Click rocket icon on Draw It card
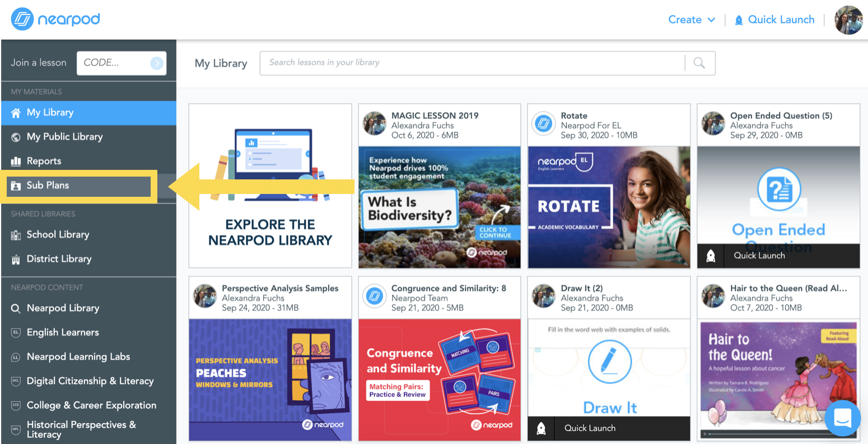 (541, 429)
